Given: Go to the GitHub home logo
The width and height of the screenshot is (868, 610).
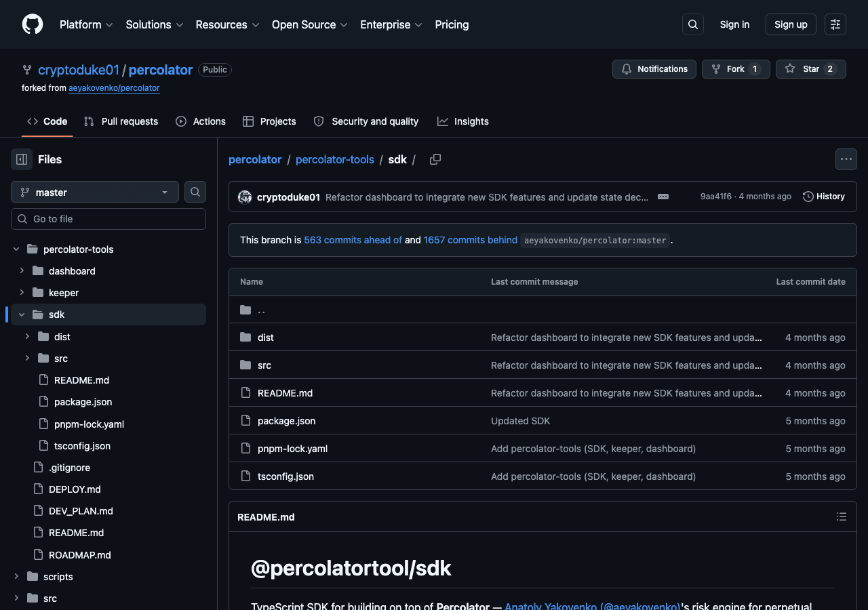Looking at the screenshot, I should pos(33,24).
